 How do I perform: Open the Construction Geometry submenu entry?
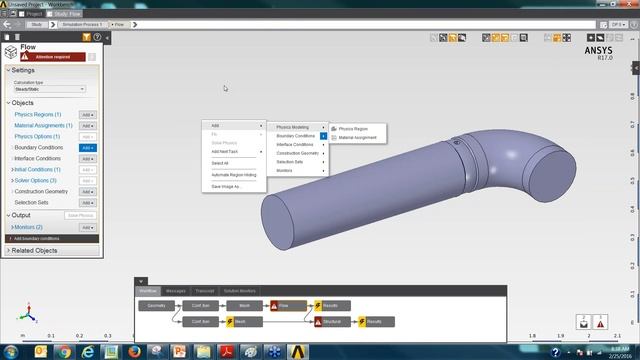pos(298,153)
